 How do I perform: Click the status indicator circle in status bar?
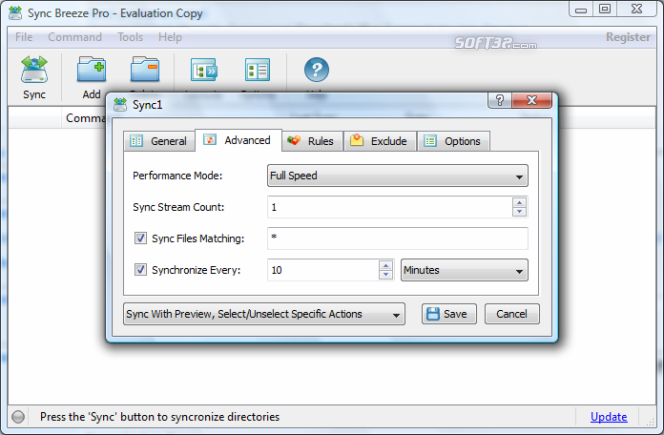[x=18, y=417]
